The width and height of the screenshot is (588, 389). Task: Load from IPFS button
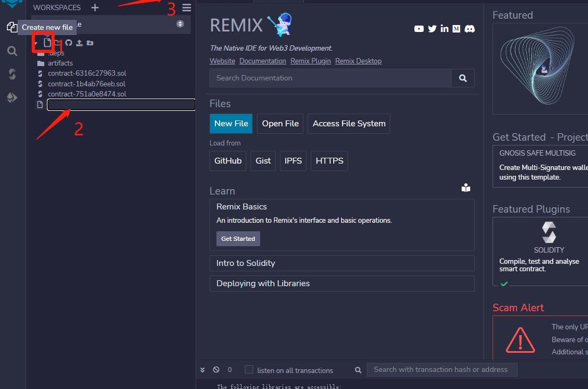(x=293, y=161)
